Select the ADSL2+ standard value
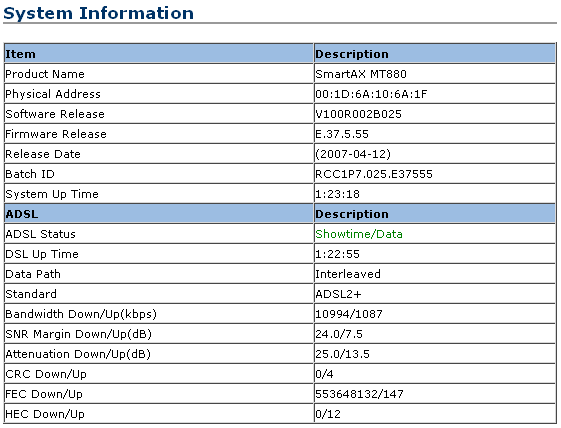Screen dimensions: 561x428 point(338,294)
